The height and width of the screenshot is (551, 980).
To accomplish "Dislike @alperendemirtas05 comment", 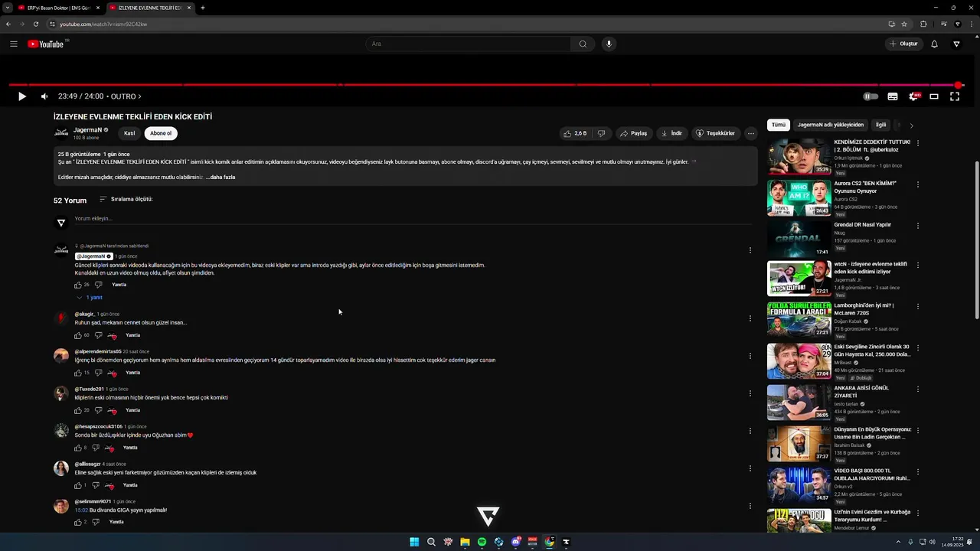I will [x=97, y=373].
